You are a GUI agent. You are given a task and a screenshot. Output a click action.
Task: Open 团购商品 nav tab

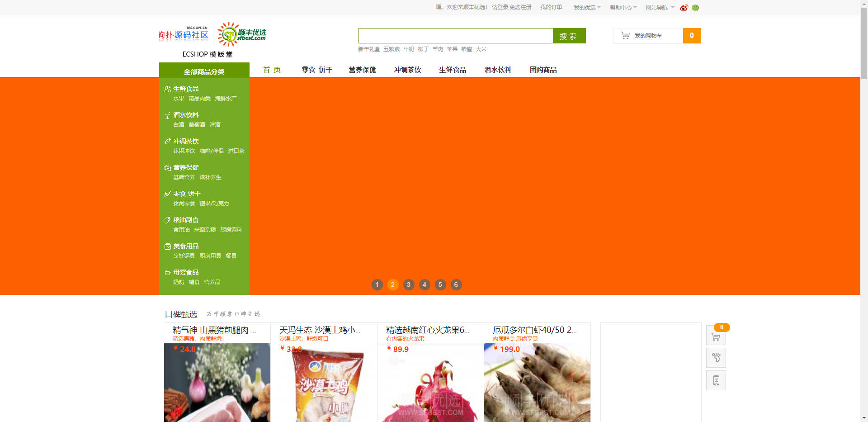click(x=543, y=70)
